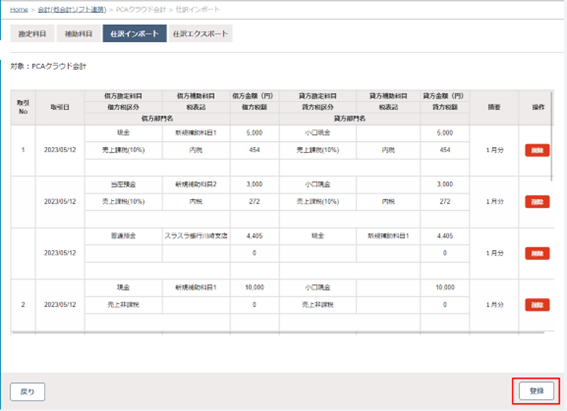Delete the first row with 5,000 amount
The height and width of the screenshot is (411, 567).
[537, 150]
